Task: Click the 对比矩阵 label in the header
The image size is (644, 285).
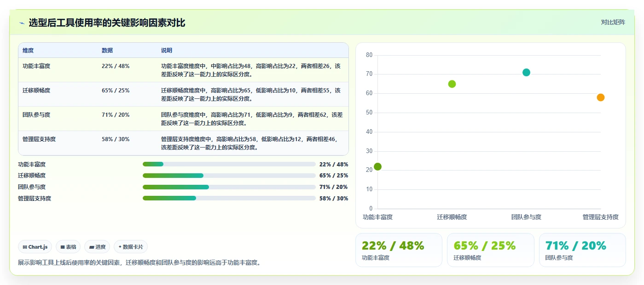Action: tap(613, 22)
